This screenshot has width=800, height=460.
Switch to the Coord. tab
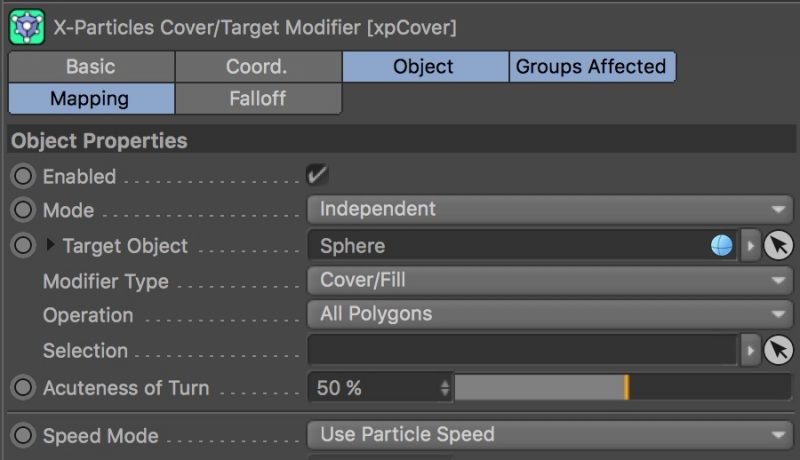coord(258,67)
